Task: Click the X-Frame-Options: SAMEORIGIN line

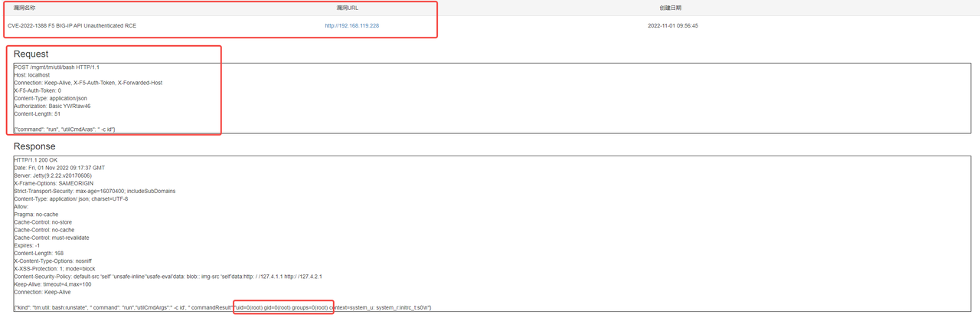Action: pyautogui.click(x=54, y=182)
